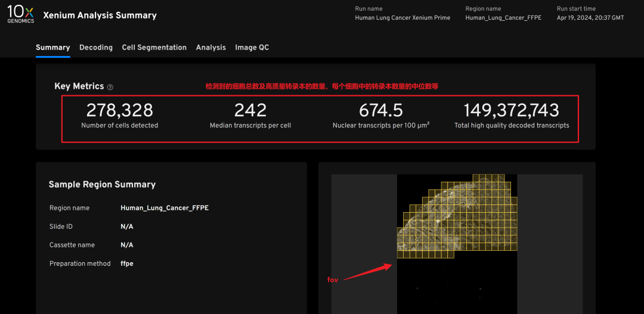This screenshot has height=314, width=644.
Task: Click the Region name label in summary panel
Action: [69, 208]
